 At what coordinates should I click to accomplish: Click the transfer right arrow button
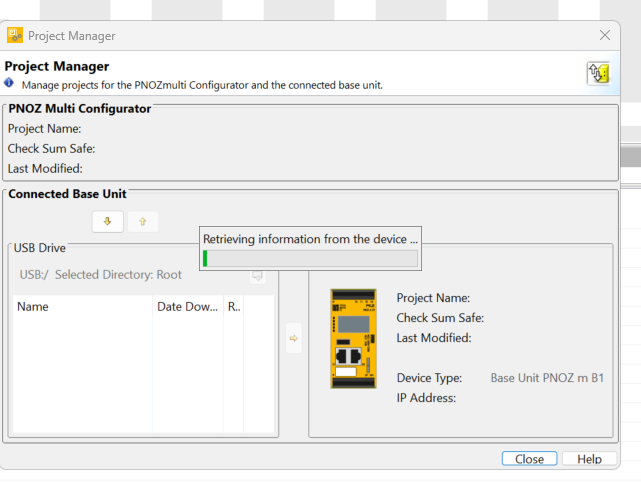click(x=294, y=338)
